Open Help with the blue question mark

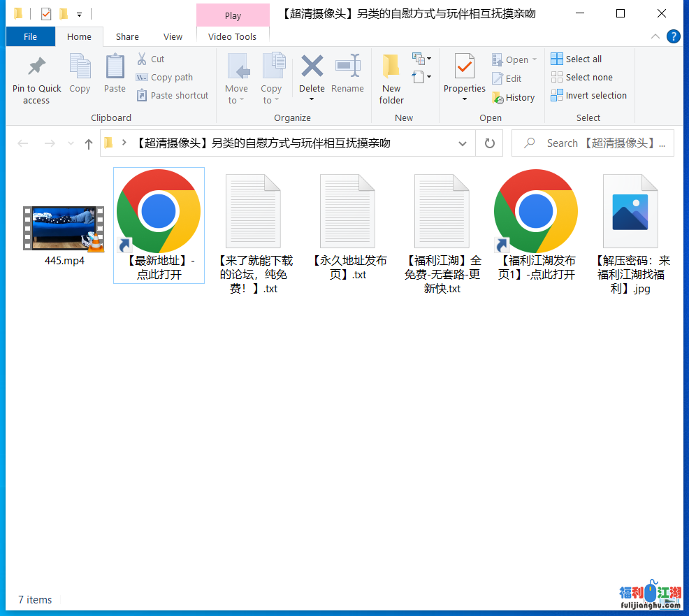(674, 36)
